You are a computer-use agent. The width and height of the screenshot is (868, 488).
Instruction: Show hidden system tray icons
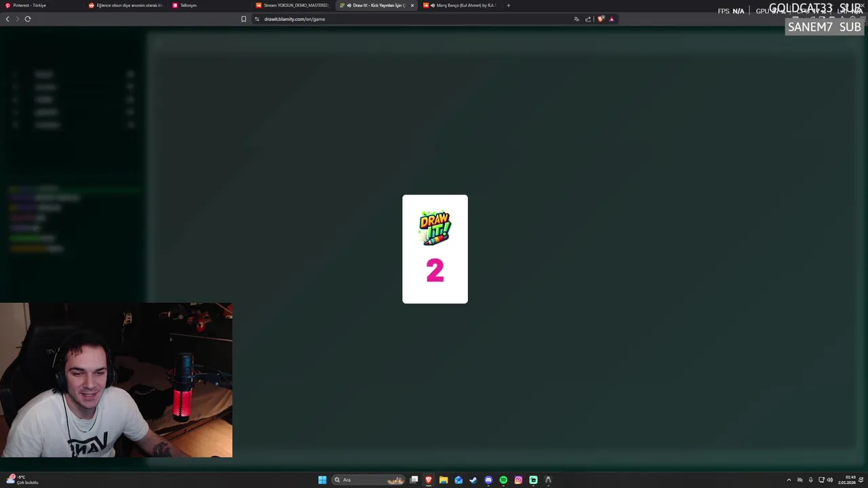[x=789, y=480]
